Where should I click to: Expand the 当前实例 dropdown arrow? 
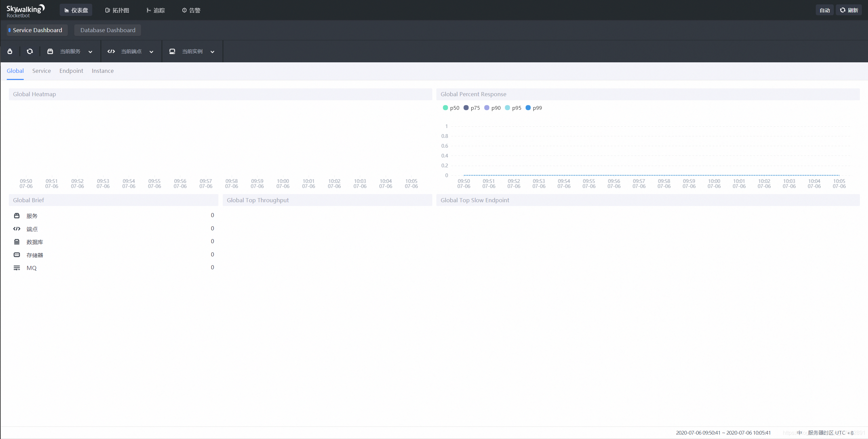click(x=212, y=52)
